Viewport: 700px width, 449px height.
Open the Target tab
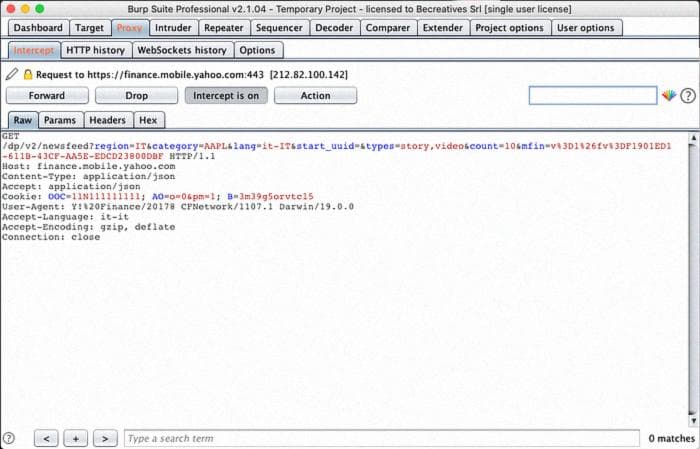pyautogui.click(x=89, y=28)
